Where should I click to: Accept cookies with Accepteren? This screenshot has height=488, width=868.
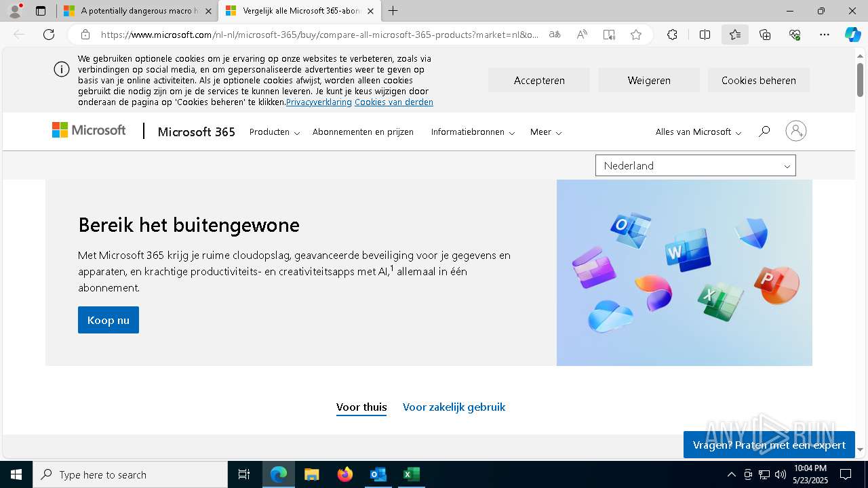(x=539, y=80)
